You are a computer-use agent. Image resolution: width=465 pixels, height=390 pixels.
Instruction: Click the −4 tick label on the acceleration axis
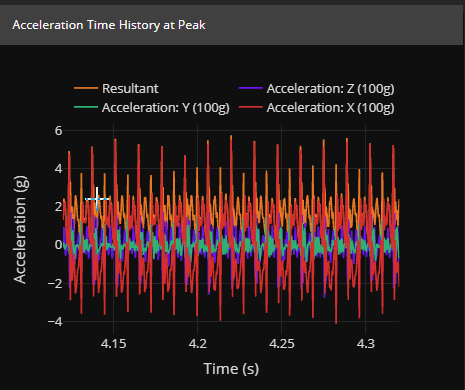click(x=55, y=322)
